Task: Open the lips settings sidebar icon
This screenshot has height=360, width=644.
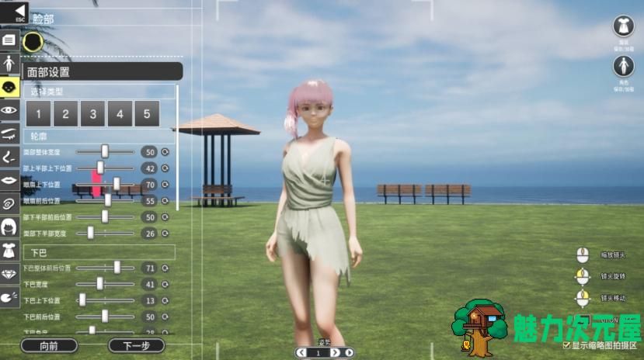Action: tap(9, 181)
